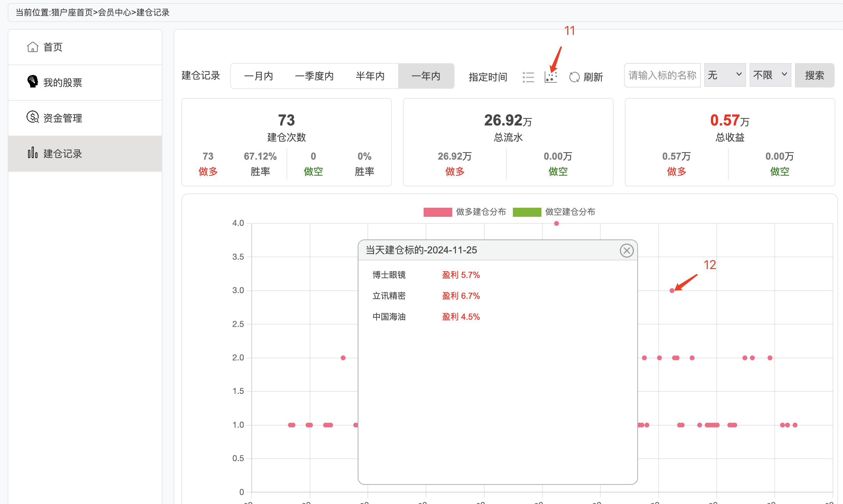Click the popup title 当天建仓标的-2024-11-25

(421, 250)
